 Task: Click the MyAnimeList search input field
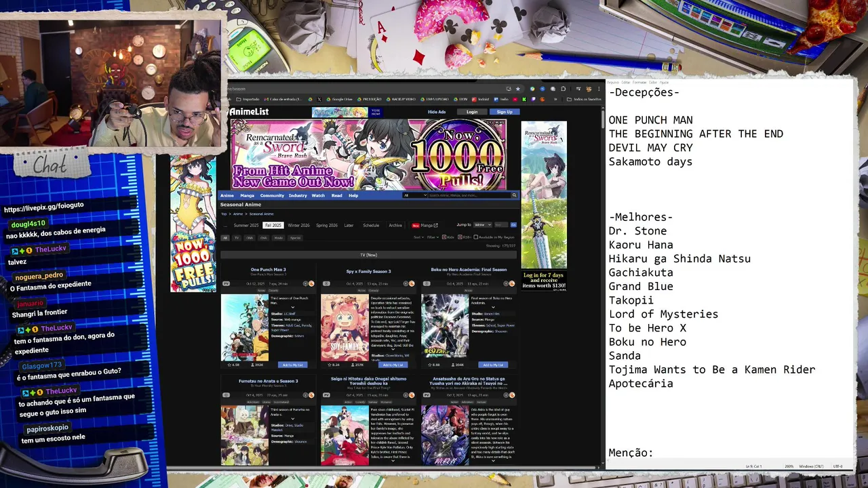click(469, 195)
